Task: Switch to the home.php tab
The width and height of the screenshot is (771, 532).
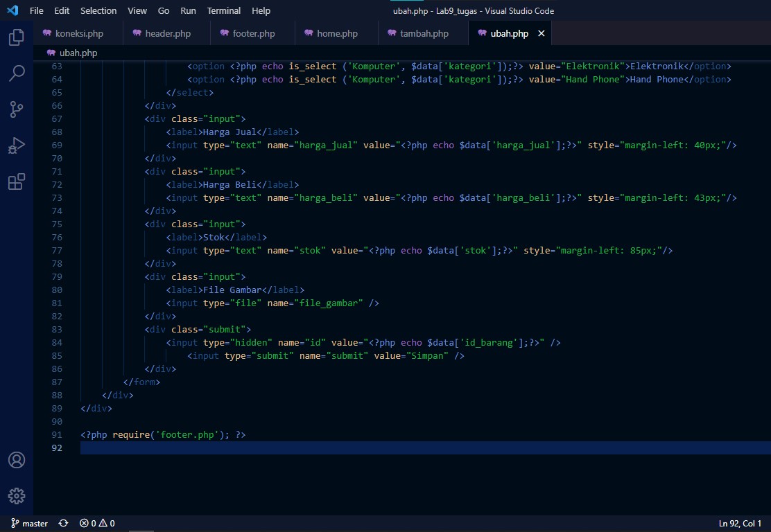Action: (336, 33)
